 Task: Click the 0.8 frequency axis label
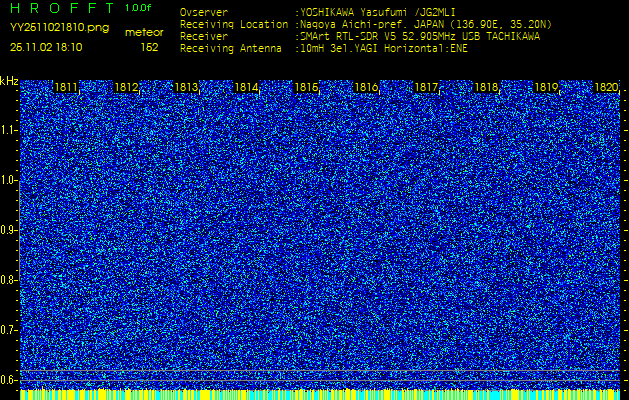(8, 280)
